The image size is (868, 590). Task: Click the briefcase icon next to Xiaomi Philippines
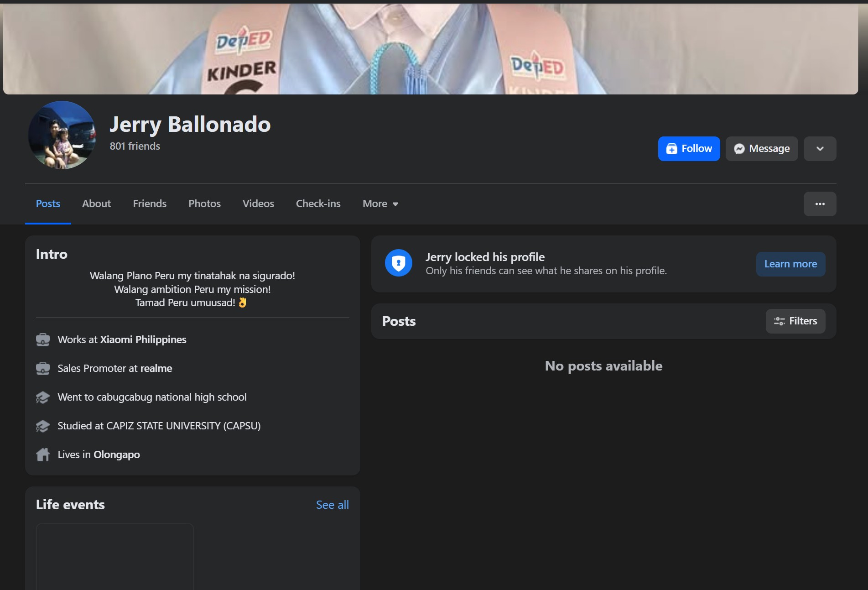coord(43,339)
